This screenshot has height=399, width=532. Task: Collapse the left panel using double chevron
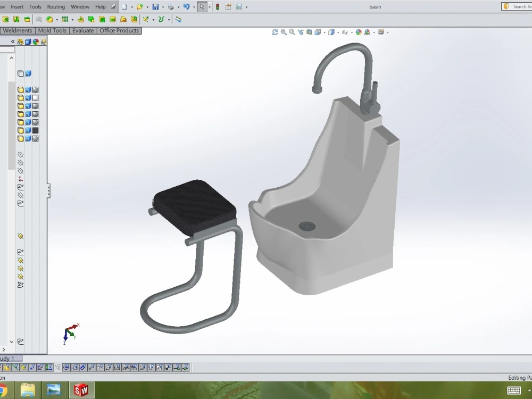click(13, 41)
